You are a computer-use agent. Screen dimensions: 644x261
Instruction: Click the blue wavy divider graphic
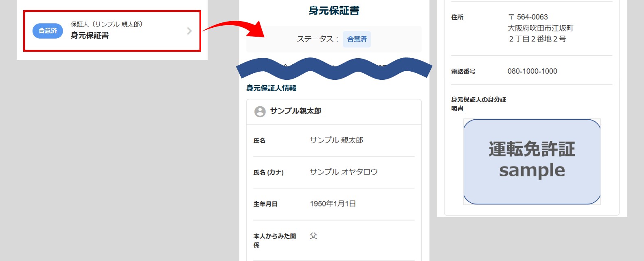coord(334,68)
